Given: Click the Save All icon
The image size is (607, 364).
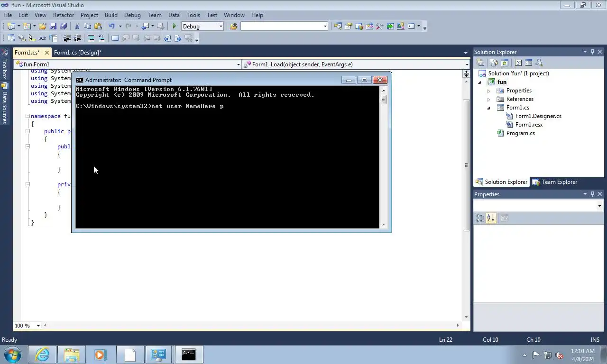Looking at the screenshot, I should pos(64,27).
